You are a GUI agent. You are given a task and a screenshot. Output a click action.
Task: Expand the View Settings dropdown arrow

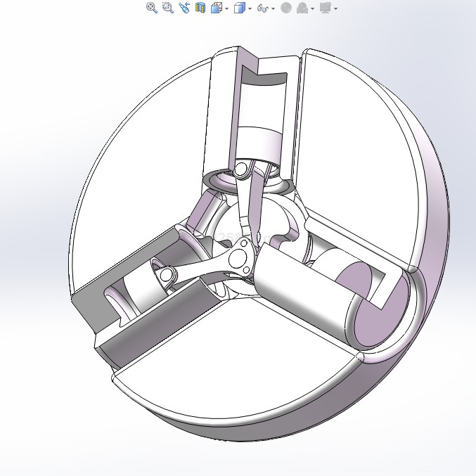tap(335, 8)
